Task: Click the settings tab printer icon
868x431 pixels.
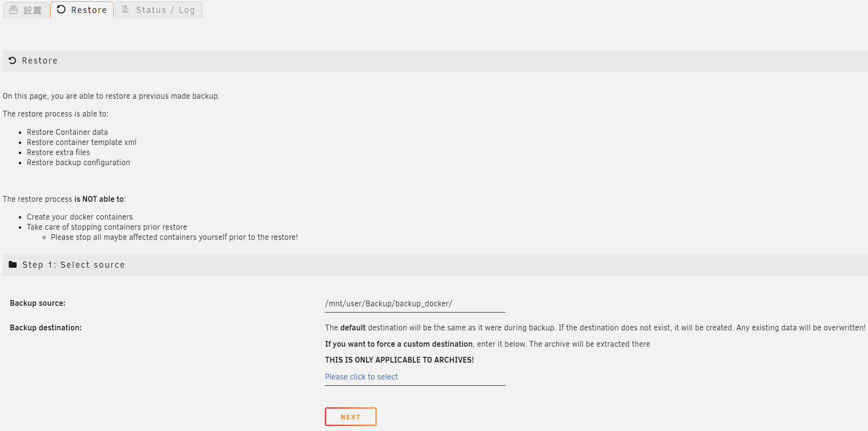Action: click(x=13, y=10)
